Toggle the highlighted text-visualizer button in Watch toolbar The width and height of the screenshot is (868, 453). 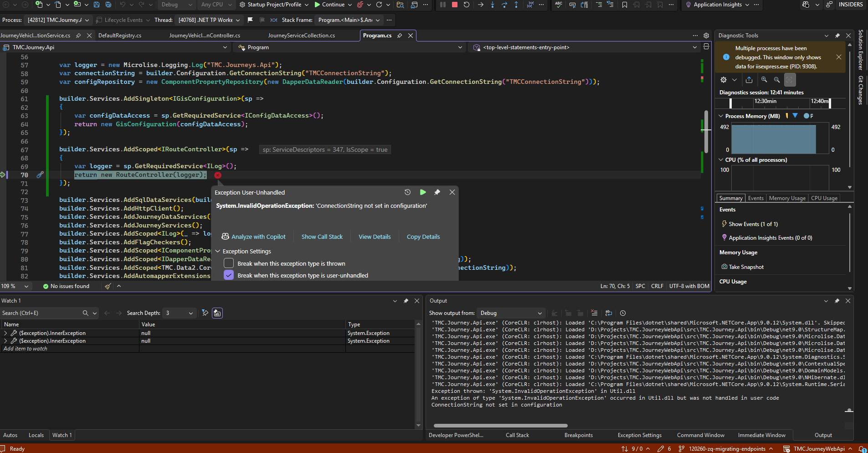[217, 313]
